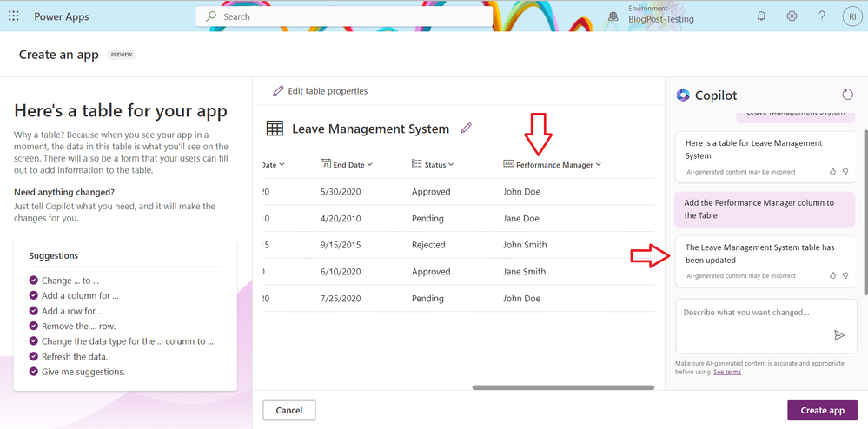Open the app launcher waffle icon
This screenshot has width=868, height=429.
pos(13,16)
